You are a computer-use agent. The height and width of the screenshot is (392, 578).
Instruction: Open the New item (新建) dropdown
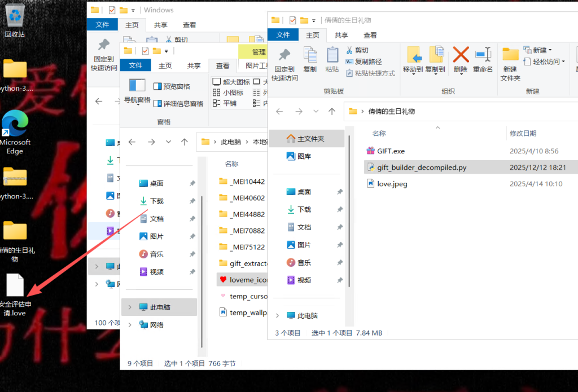(x=538, y=50)
